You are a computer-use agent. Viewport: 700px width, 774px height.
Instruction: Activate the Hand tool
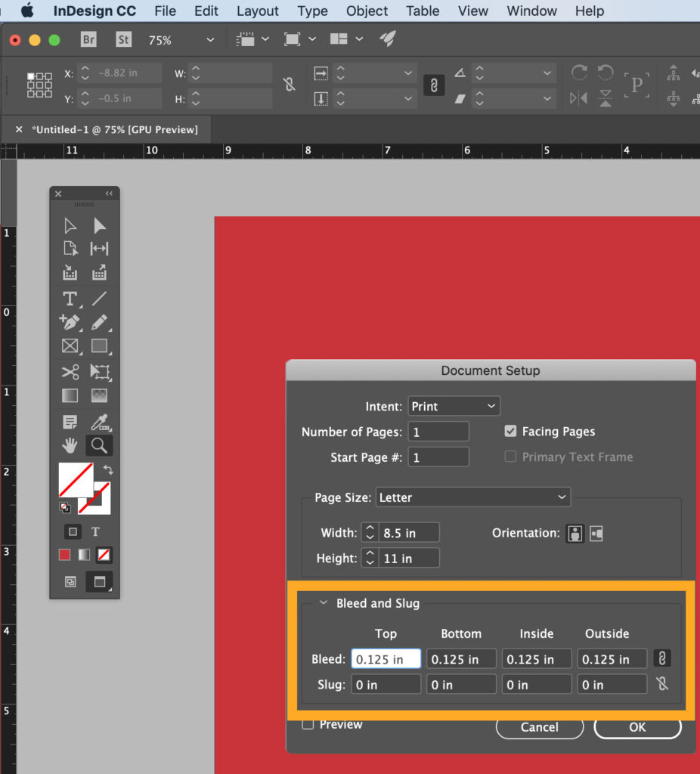[x=70, y=445]
